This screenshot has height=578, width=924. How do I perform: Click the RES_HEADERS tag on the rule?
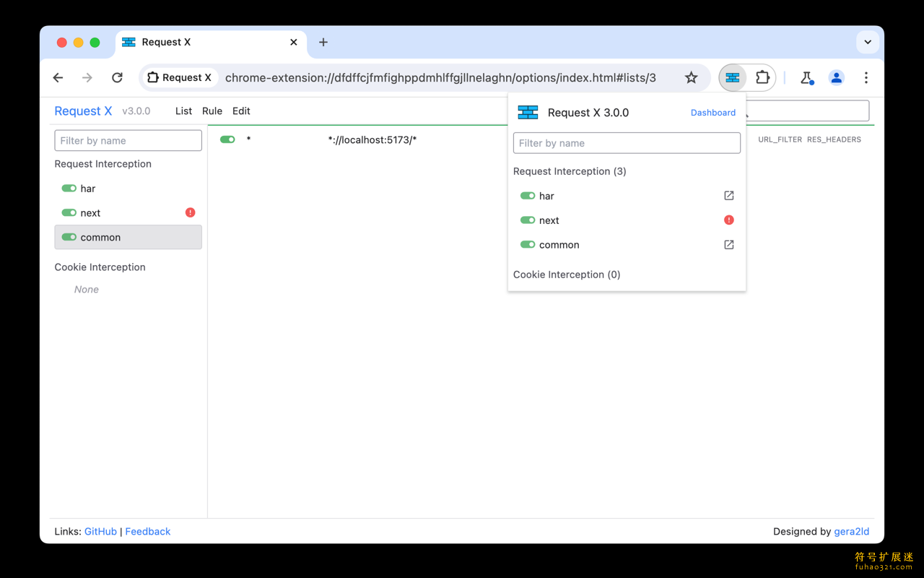coord(834,139)
